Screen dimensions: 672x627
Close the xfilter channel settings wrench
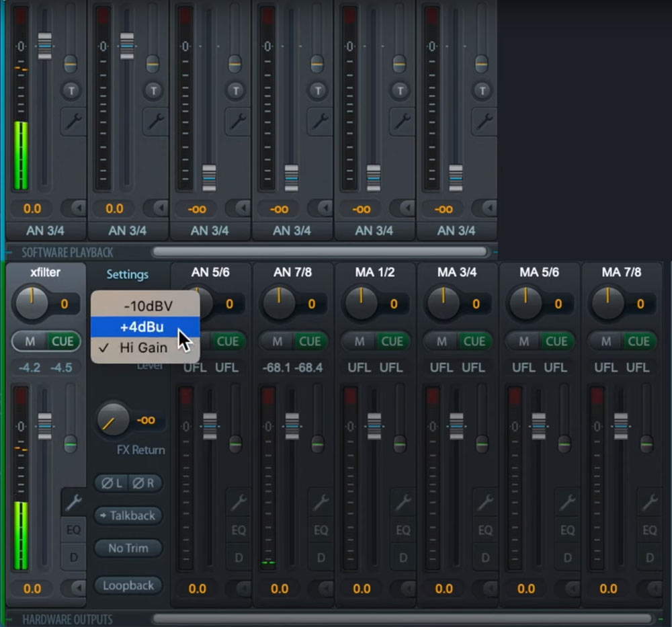[x=74, y=501]
